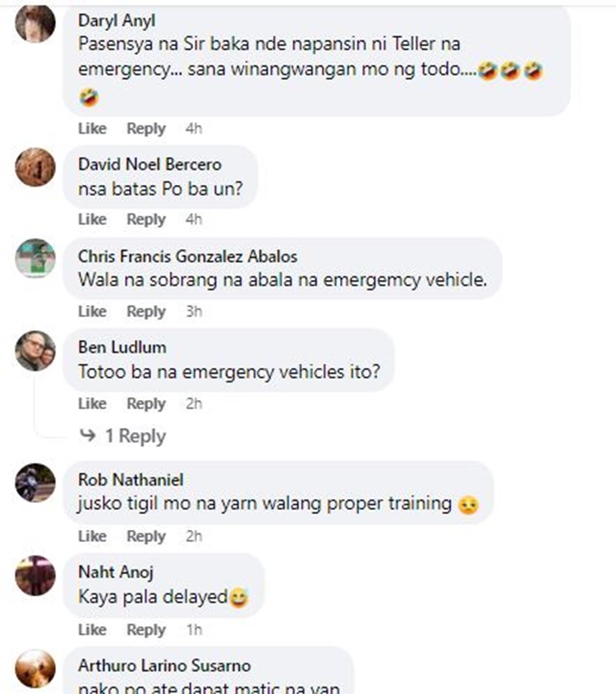The width and height of the screenshot is (616, 694).
Task: Open Chris Francis Gonzalez Abalos's avatar
Action: (35, 259)
